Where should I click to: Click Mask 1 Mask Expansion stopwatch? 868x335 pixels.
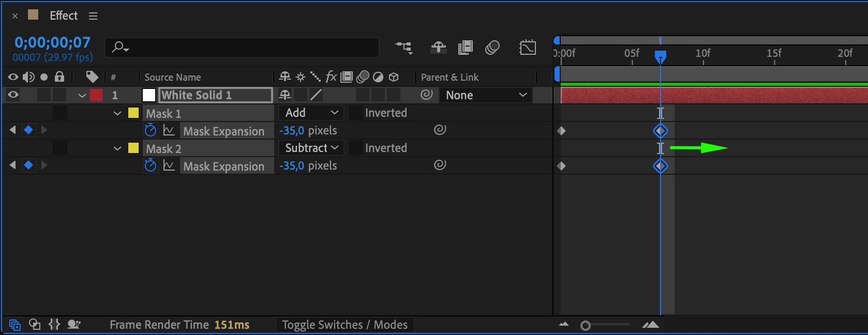click(150, 130)
